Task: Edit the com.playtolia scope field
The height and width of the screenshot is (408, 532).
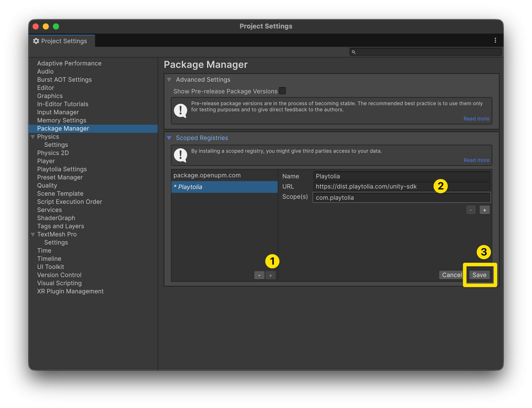Action: [402, 198]
